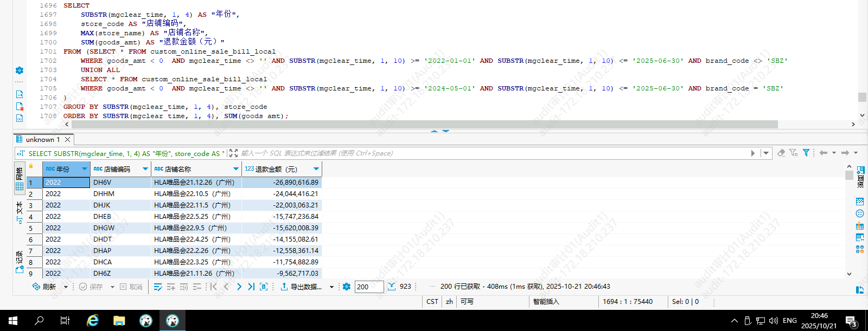Jump to the last row arrow icon

coord(251,287)
